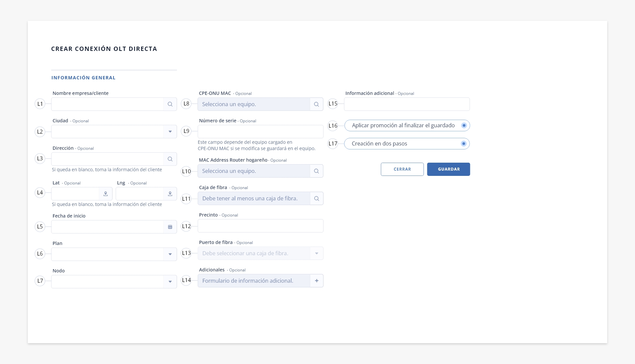This screenshot has width=635, height=364.
Task: Toggle Aplicar promoción al finalizar el guardado
Action: point(464,126)
